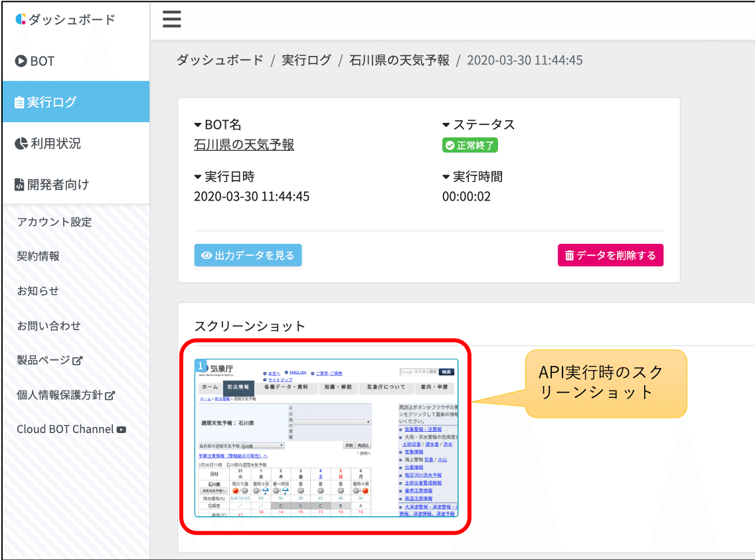Click the 出力データを見る button

pyautogui.click(x=248, y=255)
